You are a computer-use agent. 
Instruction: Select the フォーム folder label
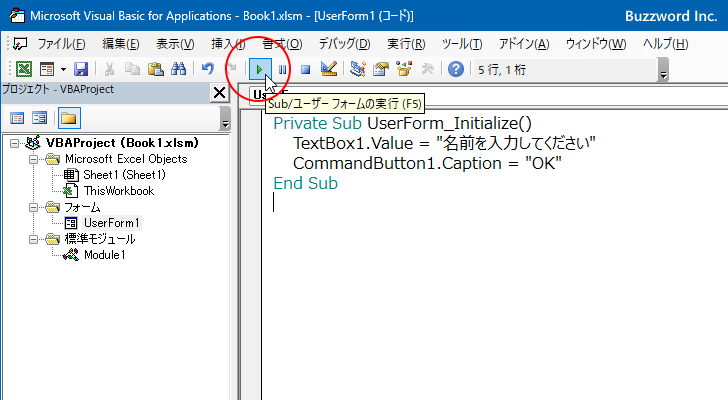pos(82,207)
